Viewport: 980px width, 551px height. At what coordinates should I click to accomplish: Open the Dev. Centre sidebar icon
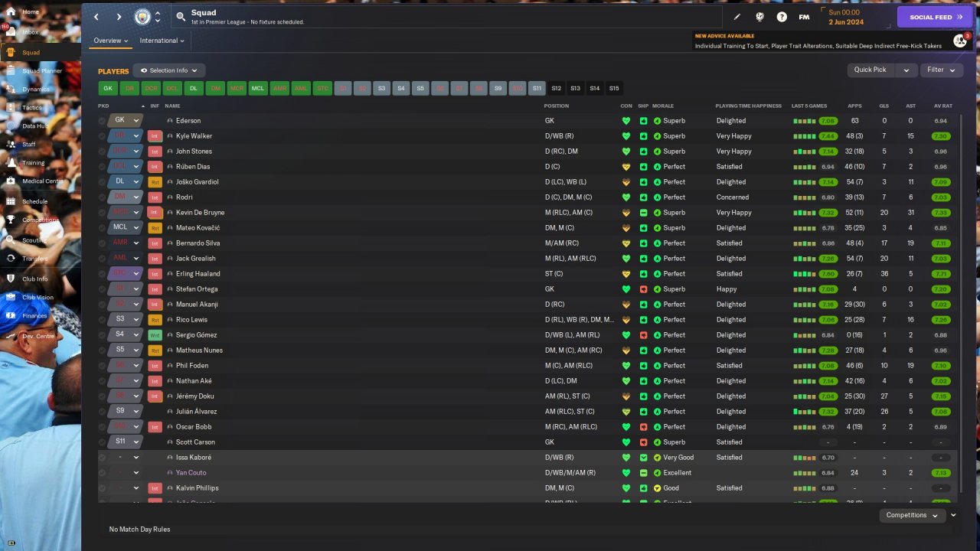tap(11, 336)
